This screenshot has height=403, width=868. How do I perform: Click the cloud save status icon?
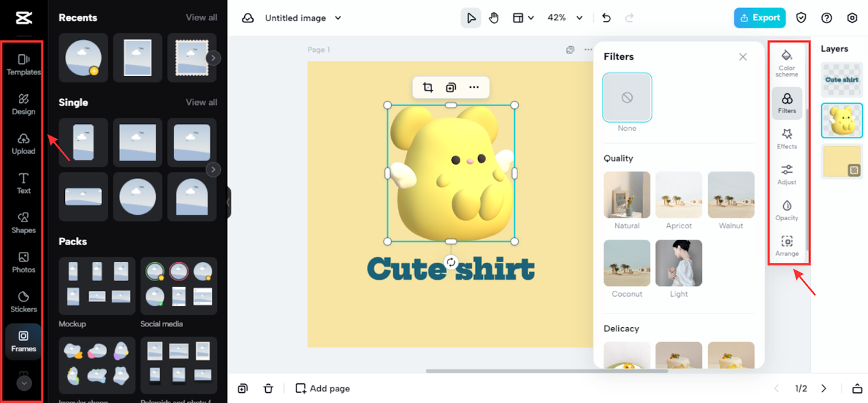248,18
